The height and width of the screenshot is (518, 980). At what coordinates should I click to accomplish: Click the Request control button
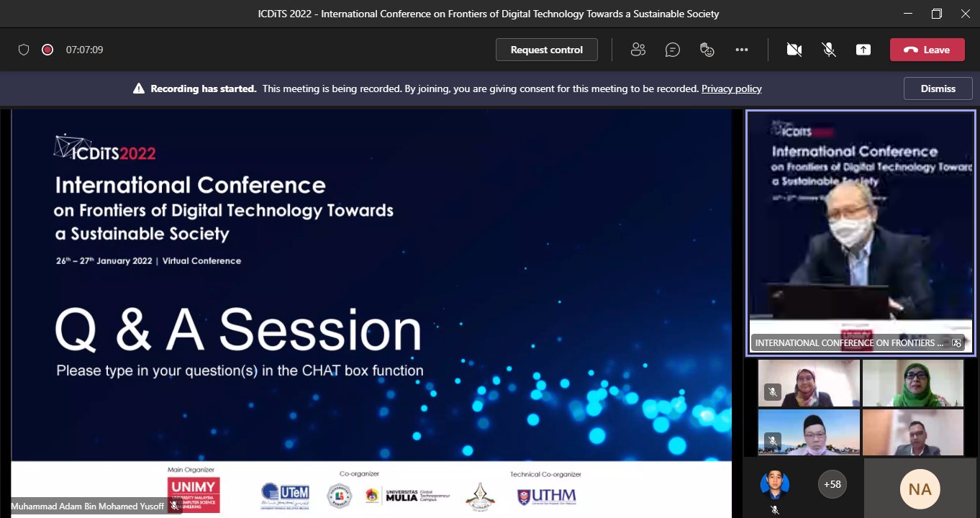click(x=547, y=50)
